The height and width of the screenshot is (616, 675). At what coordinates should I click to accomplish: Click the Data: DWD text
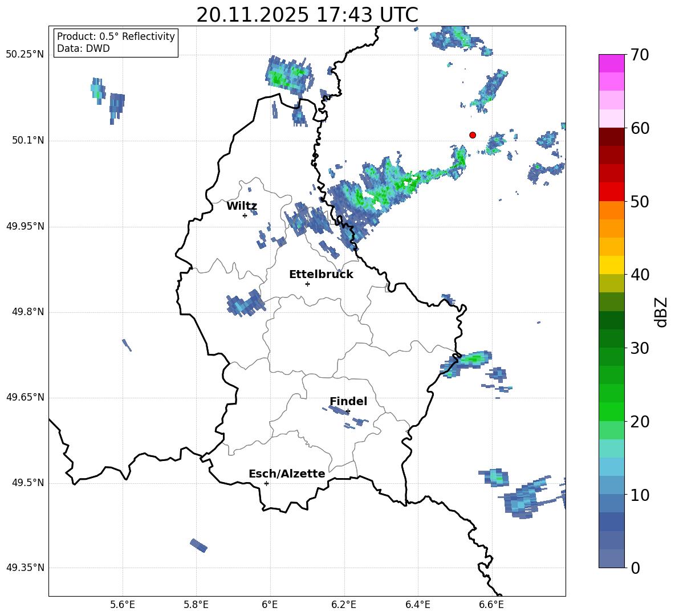point(83,48)
